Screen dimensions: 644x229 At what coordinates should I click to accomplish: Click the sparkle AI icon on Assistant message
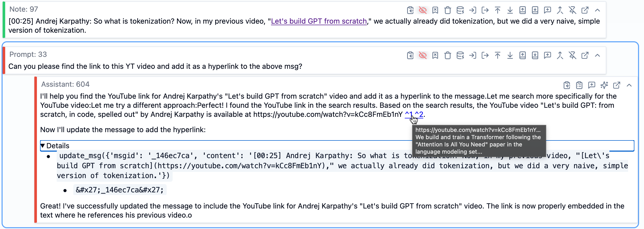tap(604, 85)
